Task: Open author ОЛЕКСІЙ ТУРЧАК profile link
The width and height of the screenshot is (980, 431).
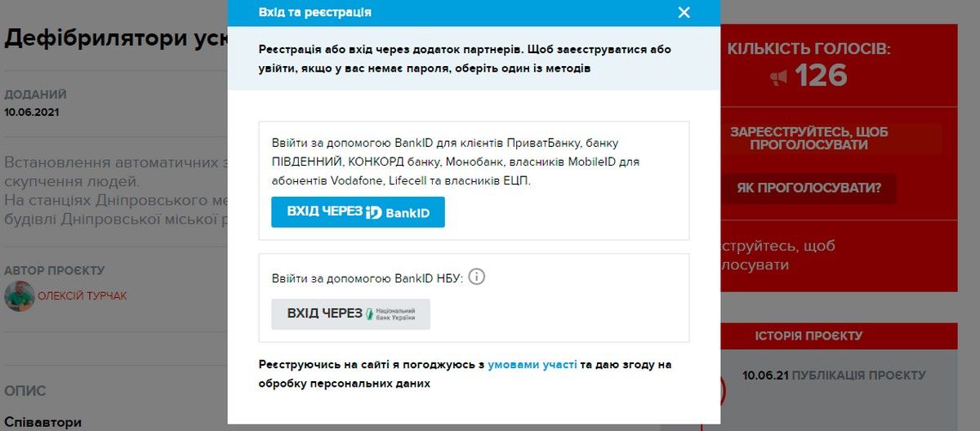Action: pyautogui.click(x=82, y=295)
